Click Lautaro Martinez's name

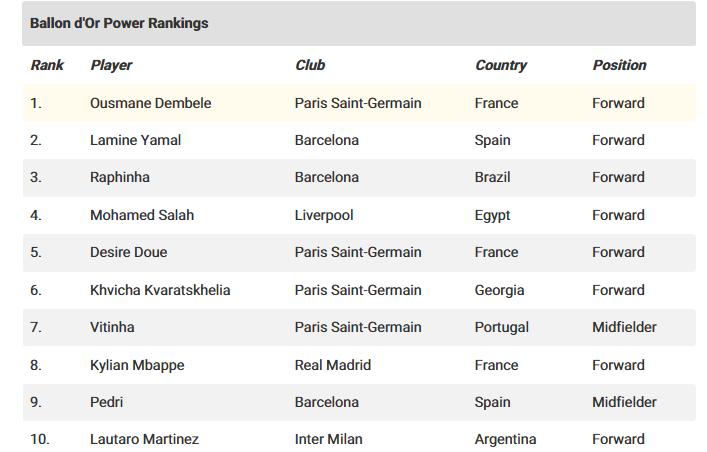144,439
